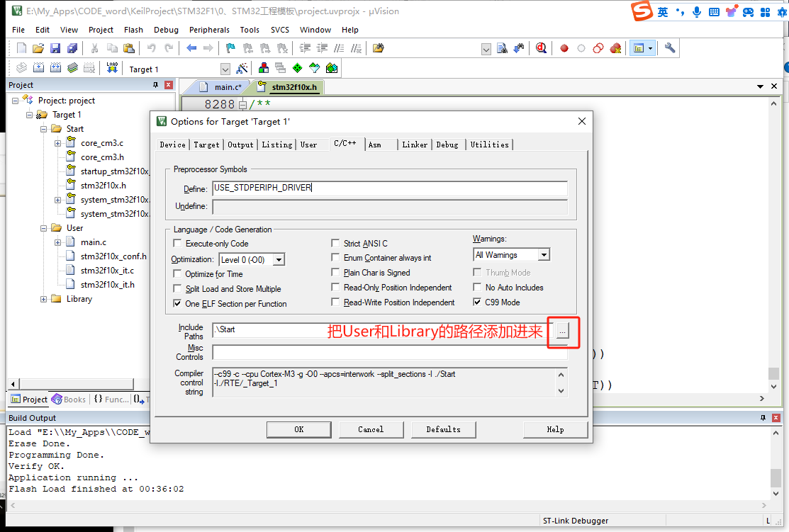789x532 pixels.
Task: Open the Peripherals menu
Action: [209, 30]
